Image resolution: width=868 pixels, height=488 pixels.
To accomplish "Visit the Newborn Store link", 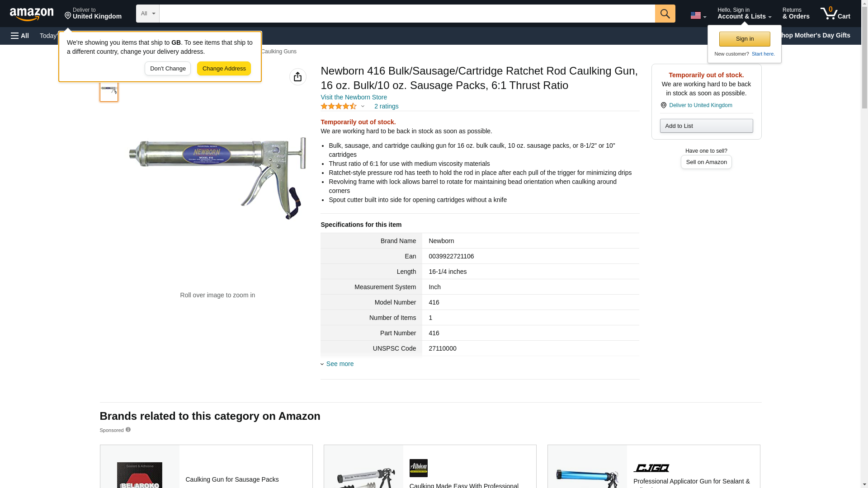I will (354, 97).
